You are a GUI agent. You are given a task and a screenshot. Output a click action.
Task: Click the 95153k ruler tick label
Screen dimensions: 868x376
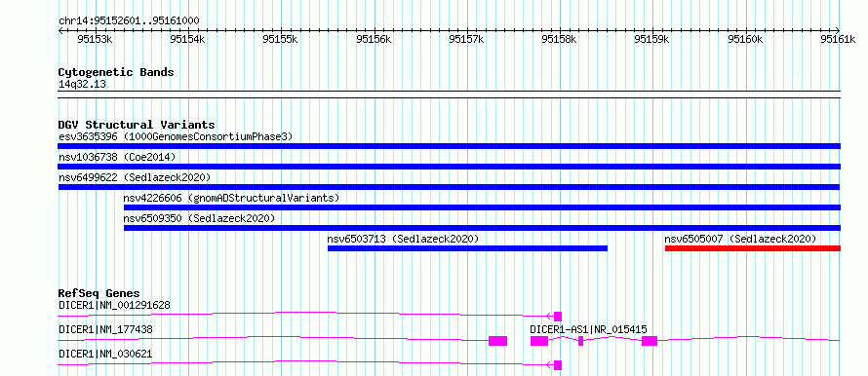click(96, 39)
